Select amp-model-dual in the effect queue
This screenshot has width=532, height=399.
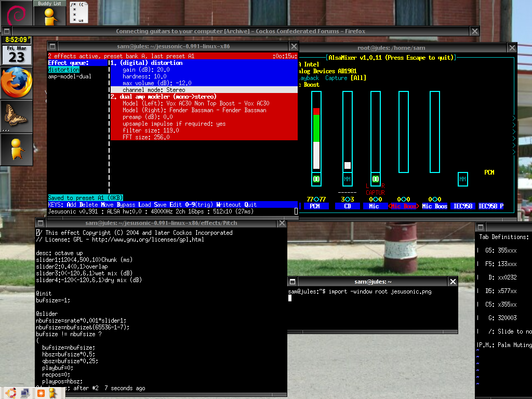coord(70,76)
